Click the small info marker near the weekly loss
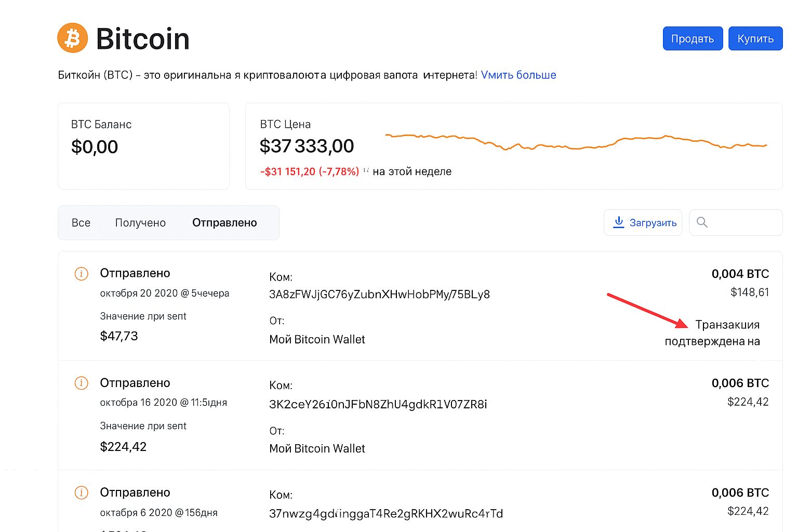 367,170
